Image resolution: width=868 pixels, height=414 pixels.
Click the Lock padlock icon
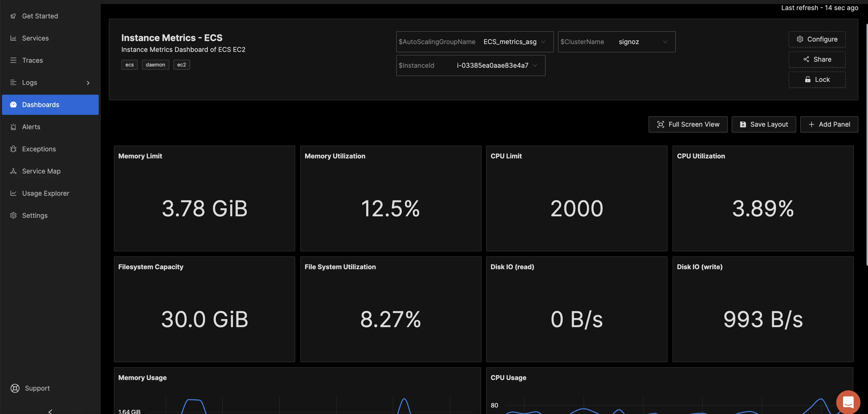tap(807, 80)
